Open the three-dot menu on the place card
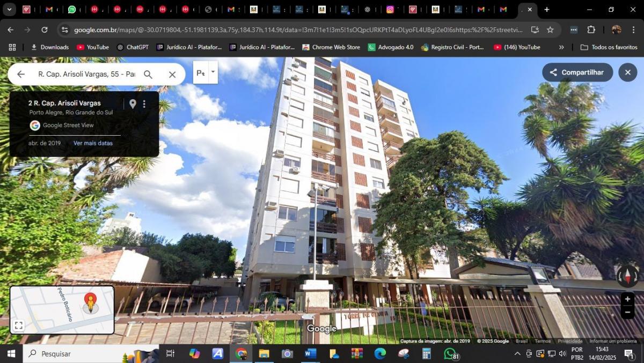This screenshot has width=644, height=363. [144, 104]
